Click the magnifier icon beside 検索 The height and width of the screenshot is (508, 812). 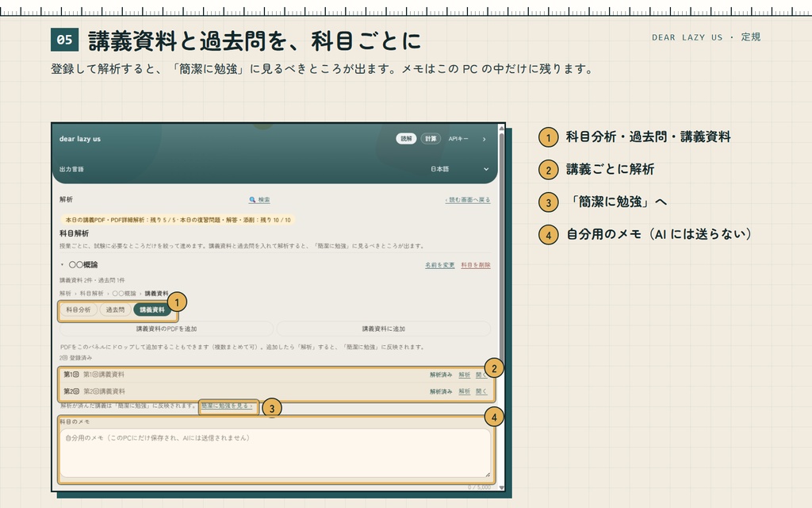[252, 199]
